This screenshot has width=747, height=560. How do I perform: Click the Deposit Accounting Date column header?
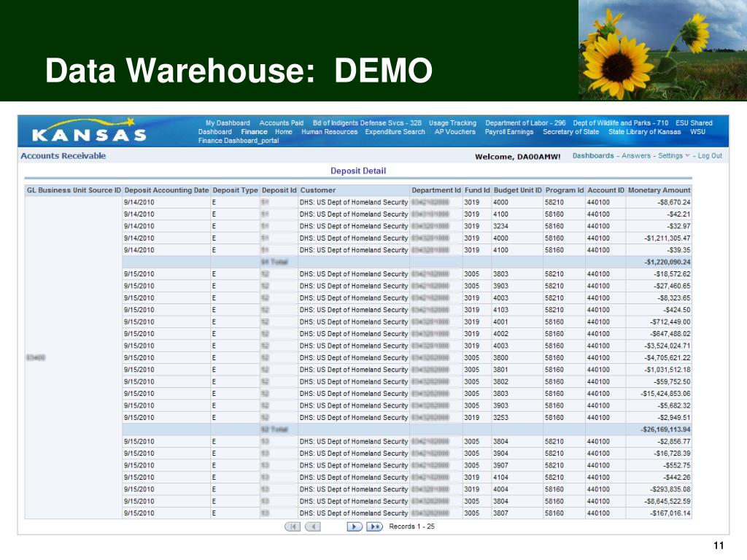[x=167, y=190]
